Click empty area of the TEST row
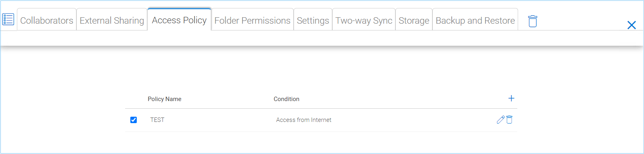This screenshot has height=154, width=644. pos(410,120)
